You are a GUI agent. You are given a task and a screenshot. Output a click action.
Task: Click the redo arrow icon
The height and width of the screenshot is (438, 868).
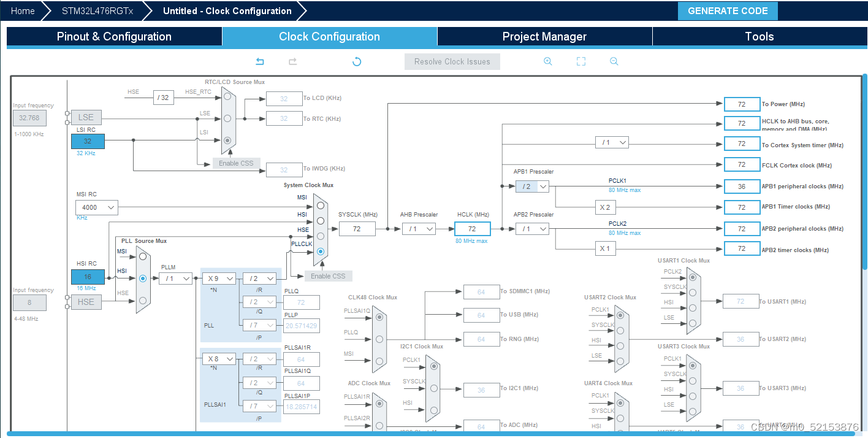point(293,61)
